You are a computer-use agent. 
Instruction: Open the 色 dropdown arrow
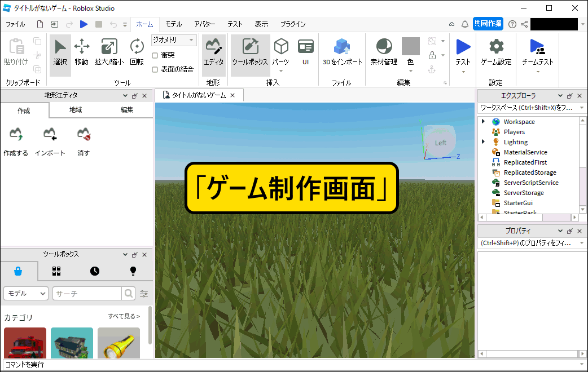[x=411, y=71]
